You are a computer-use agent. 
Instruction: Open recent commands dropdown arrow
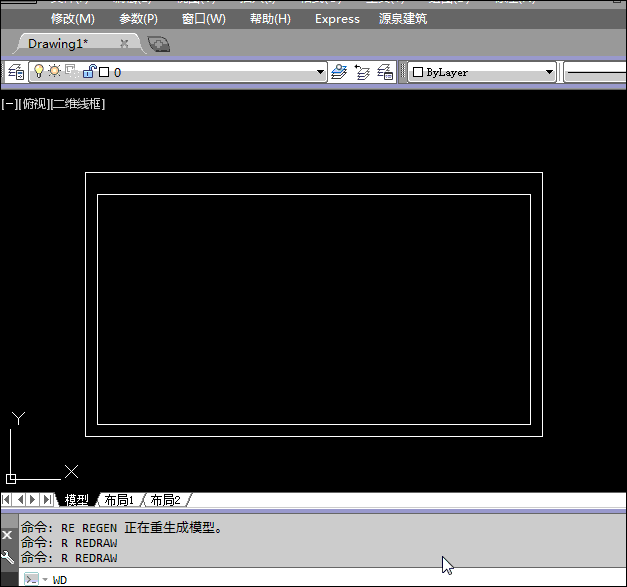click(45, 579)
